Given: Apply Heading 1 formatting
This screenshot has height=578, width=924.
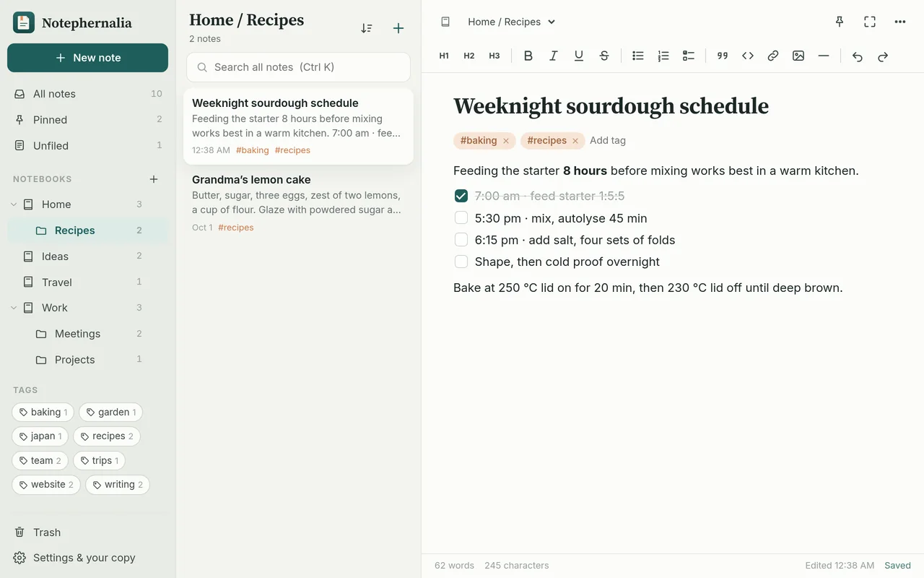Looking at the screenshot, I should pos(444,56).
